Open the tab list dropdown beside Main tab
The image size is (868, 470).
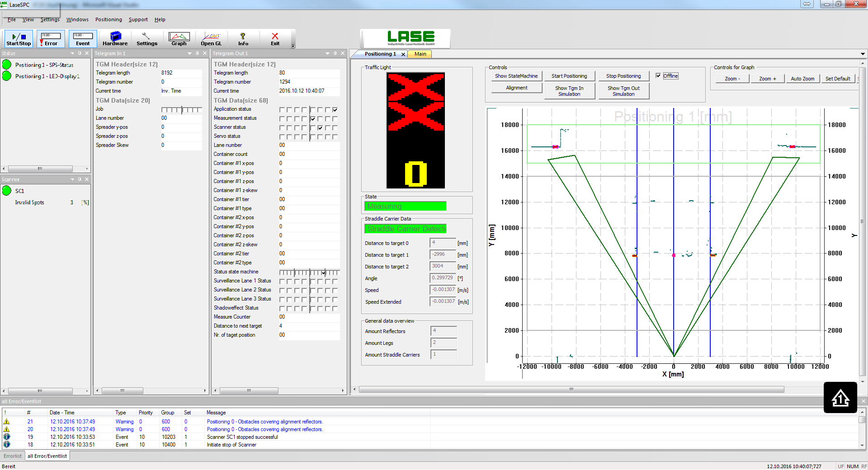(x=863, y=54)
